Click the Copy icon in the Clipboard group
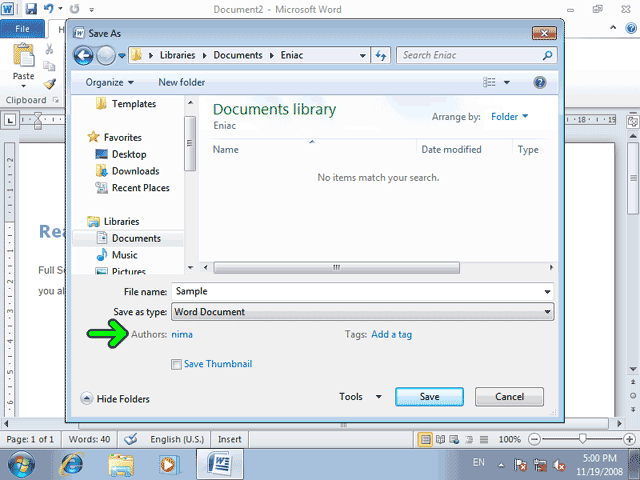 coord(49,66)
